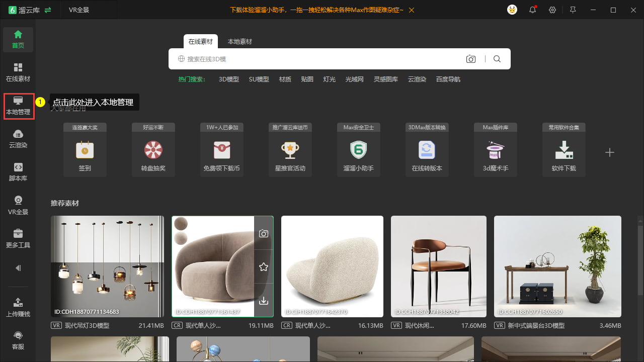The height and width of the screenshot is (362, 644).
Task: Select hot search 灯光
Action: point(330,79)
